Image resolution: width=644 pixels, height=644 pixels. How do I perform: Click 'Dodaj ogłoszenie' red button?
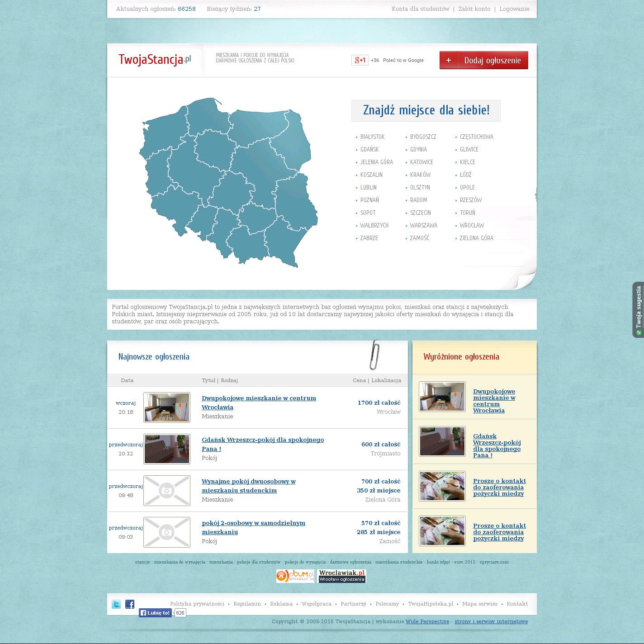click(x=483, y=60)
